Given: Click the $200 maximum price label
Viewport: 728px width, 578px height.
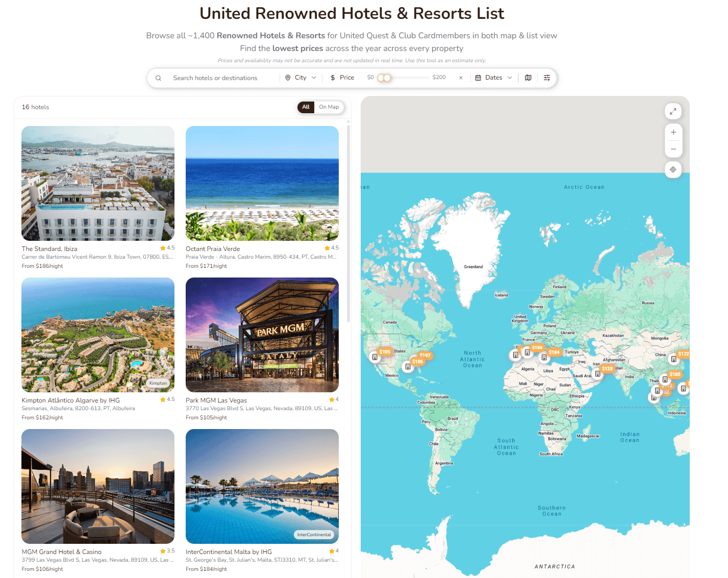Looking at the screenshot, I should (x=439, y=78).
